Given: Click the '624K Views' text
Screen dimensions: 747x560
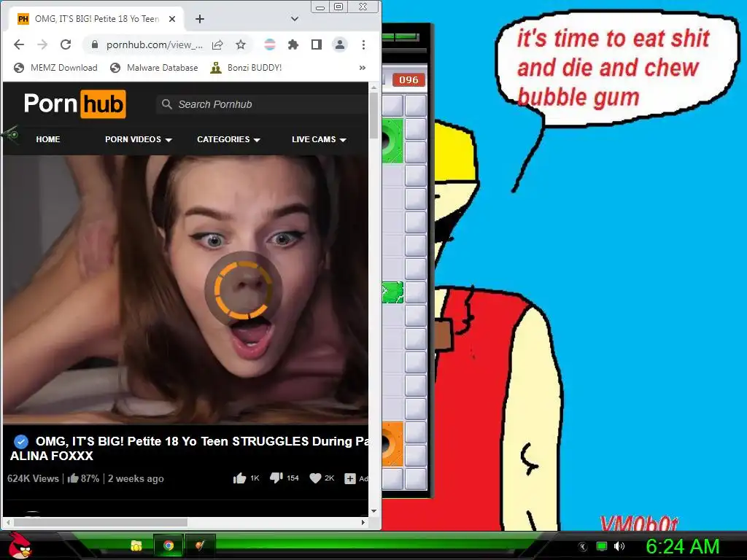Looking at the screenshot, I should tap(33, 478).
